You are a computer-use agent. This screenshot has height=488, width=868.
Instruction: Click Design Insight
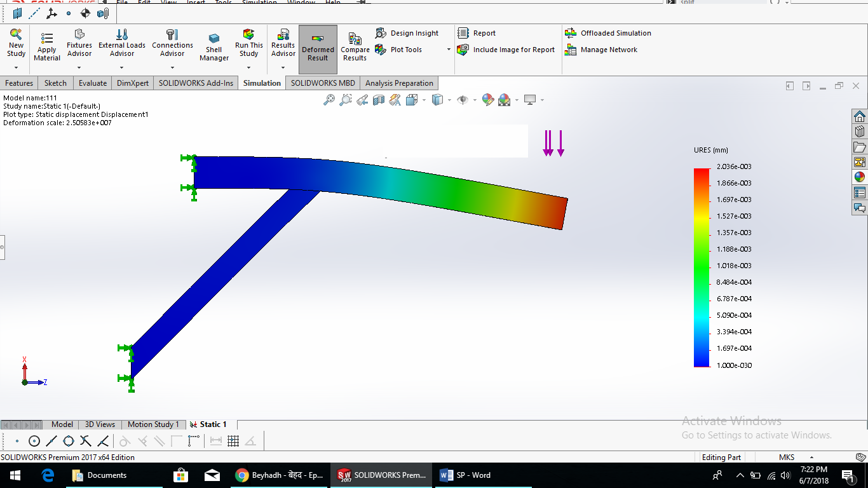(x=407, y=33)
